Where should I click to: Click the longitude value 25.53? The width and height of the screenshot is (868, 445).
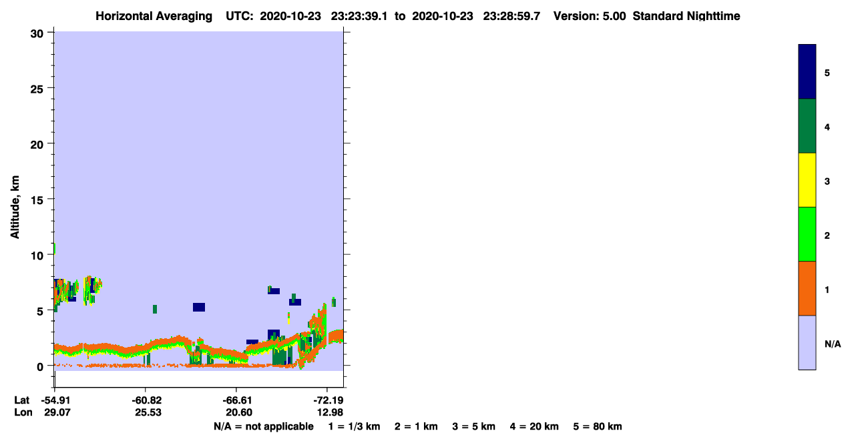tap(148, 413)
